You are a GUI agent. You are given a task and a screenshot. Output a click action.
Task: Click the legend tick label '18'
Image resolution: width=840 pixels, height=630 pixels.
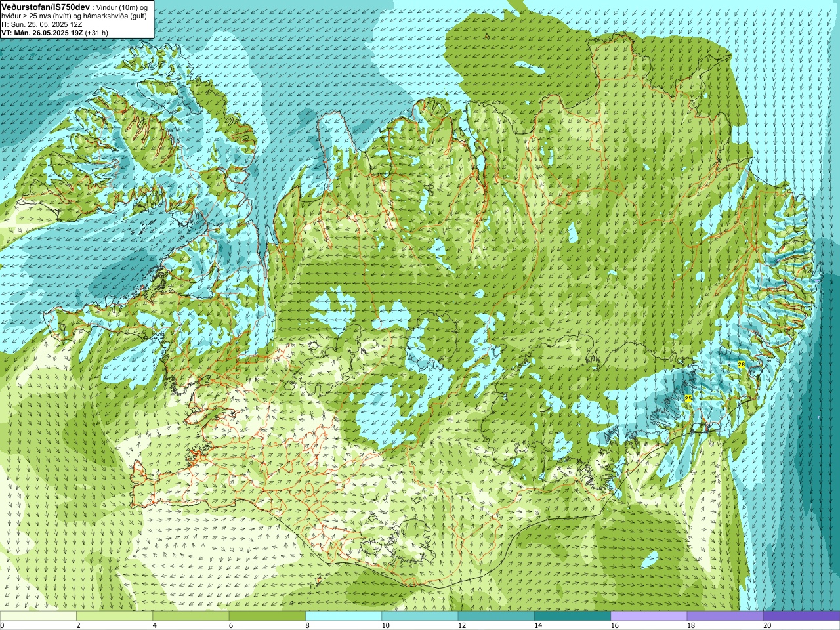coord(691,625)
